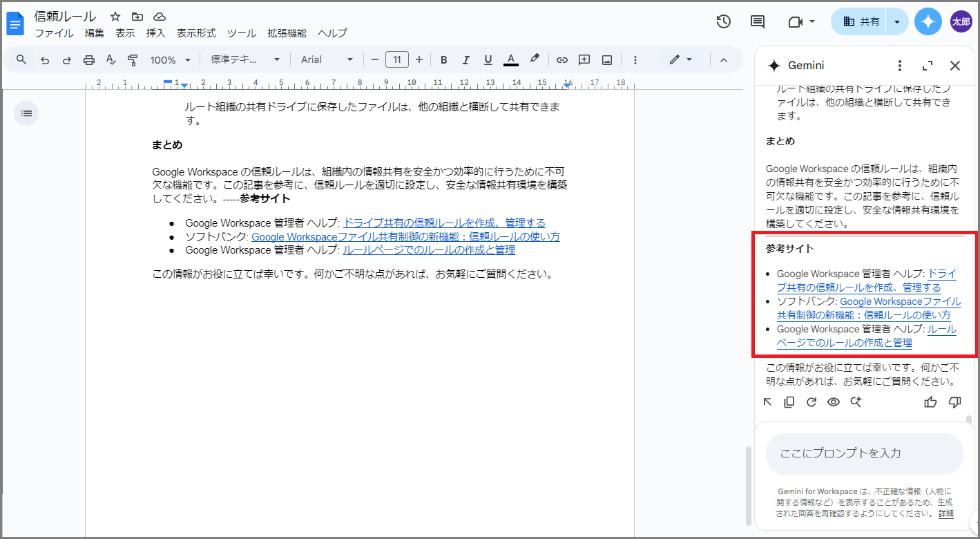Viewport: 980px width, 539px height.
Task: Open the 太郎 account avatar
Action: (x=961, y=21)
